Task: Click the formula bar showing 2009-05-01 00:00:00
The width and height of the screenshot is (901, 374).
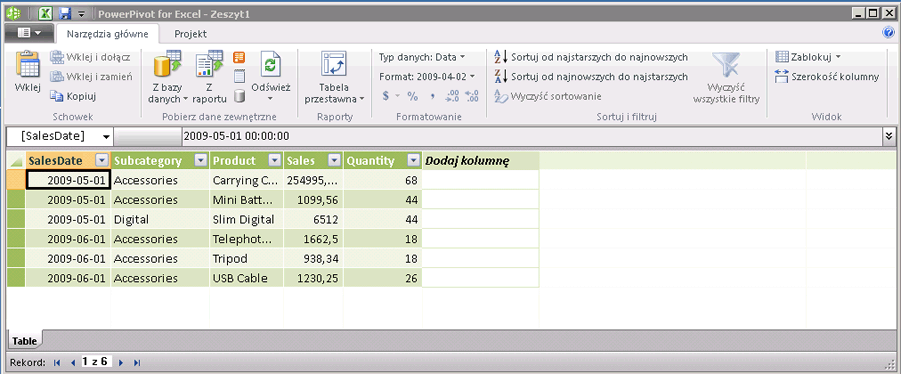Action: tap(531, 136)
